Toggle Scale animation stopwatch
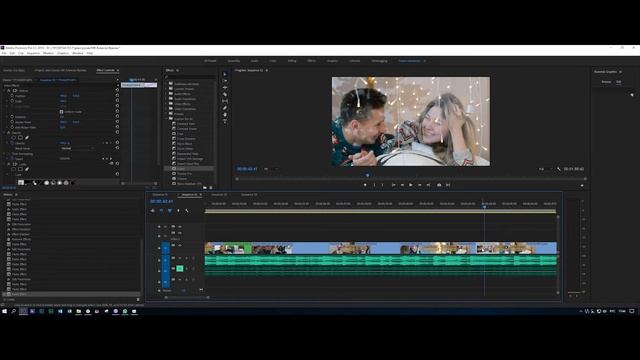The image size is (640, 360). [x=12, y=101]
